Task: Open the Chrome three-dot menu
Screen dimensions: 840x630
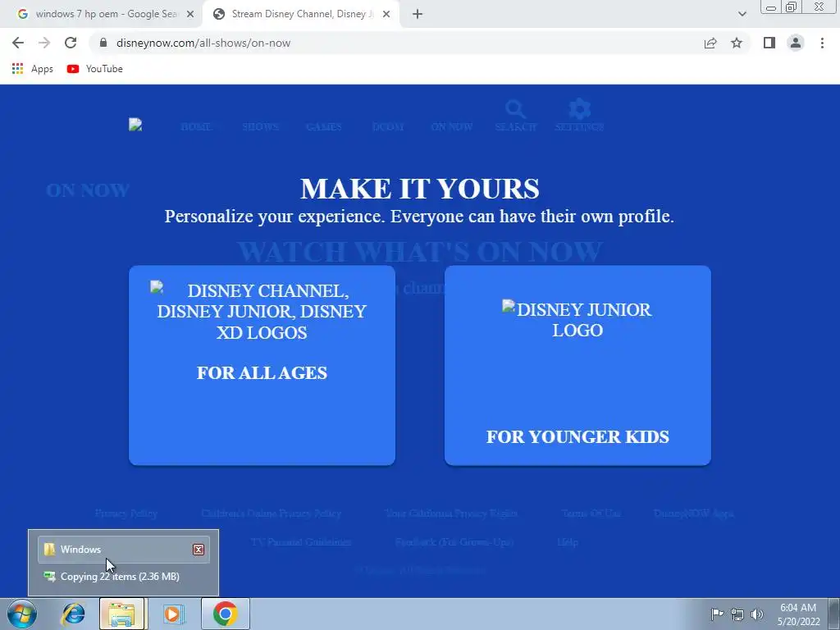Action: (x=822, y=43)
